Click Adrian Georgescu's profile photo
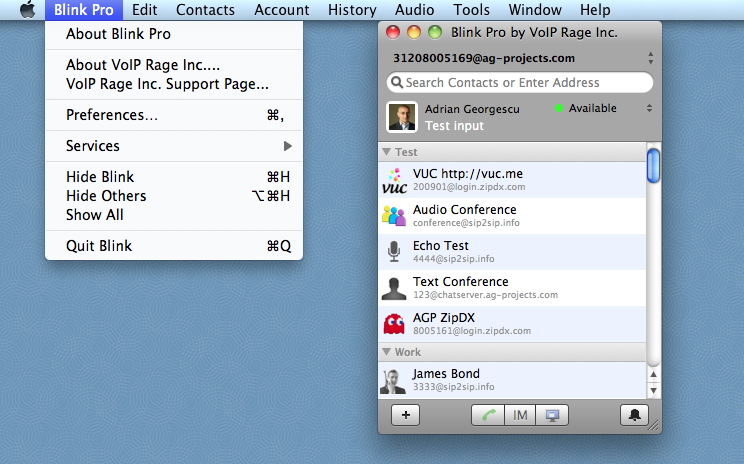 [x=401, y=117]
